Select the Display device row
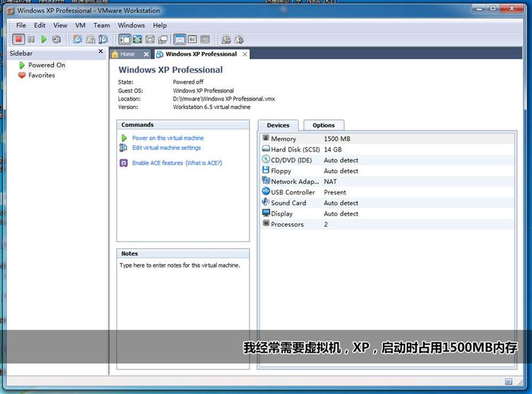 coord(387,214)
